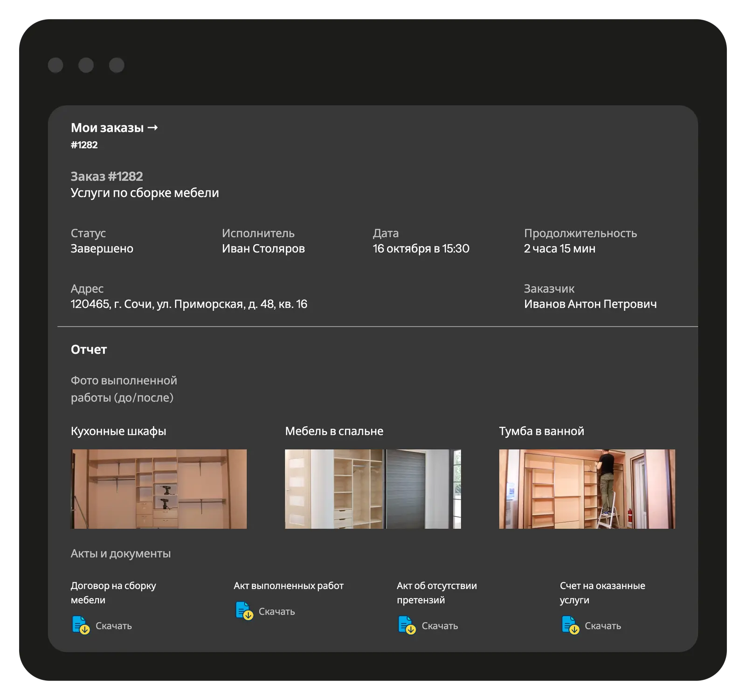Viewport: 746px width, 700px height.
Task: Click download icon under Акт выполненных работ
Action: pyautogui.click(x=244, y=611)
